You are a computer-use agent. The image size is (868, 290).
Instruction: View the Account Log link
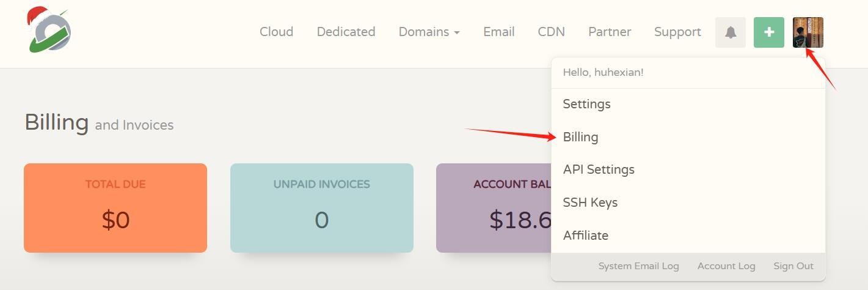pyautogui.click(x=726, y=266)
